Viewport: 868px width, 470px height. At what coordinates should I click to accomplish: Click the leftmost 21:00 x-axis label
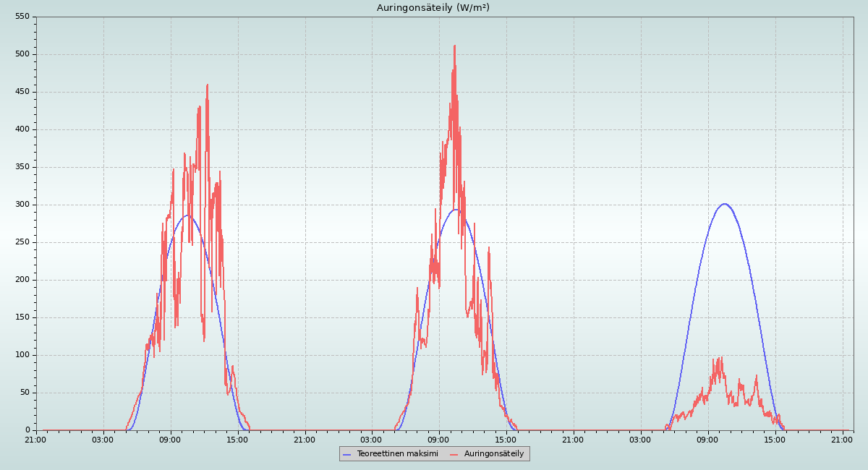35,439
